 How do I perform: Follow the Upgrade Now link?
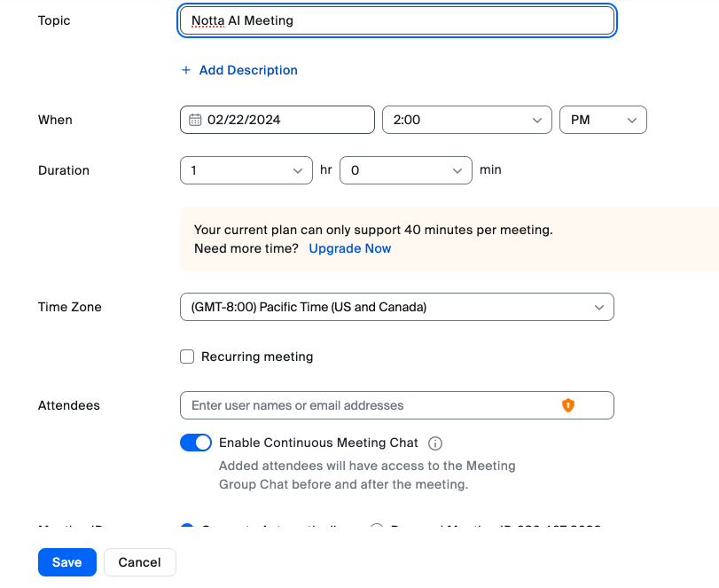[350, 248]
